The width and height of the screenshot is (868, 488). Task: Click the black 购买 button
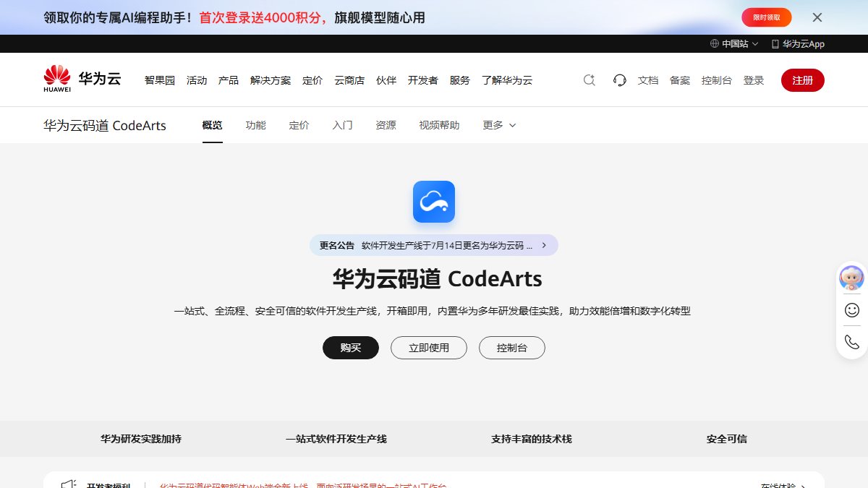[351, 348]
